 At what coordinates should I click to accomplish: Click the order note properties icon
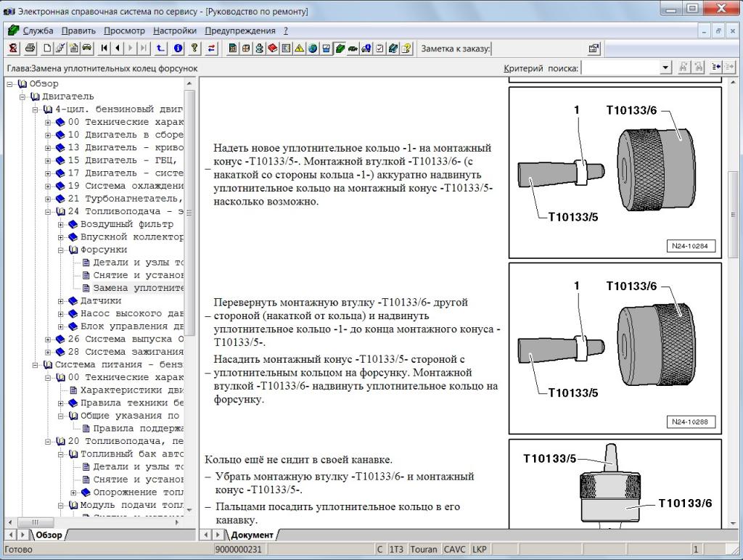point(594,49)
